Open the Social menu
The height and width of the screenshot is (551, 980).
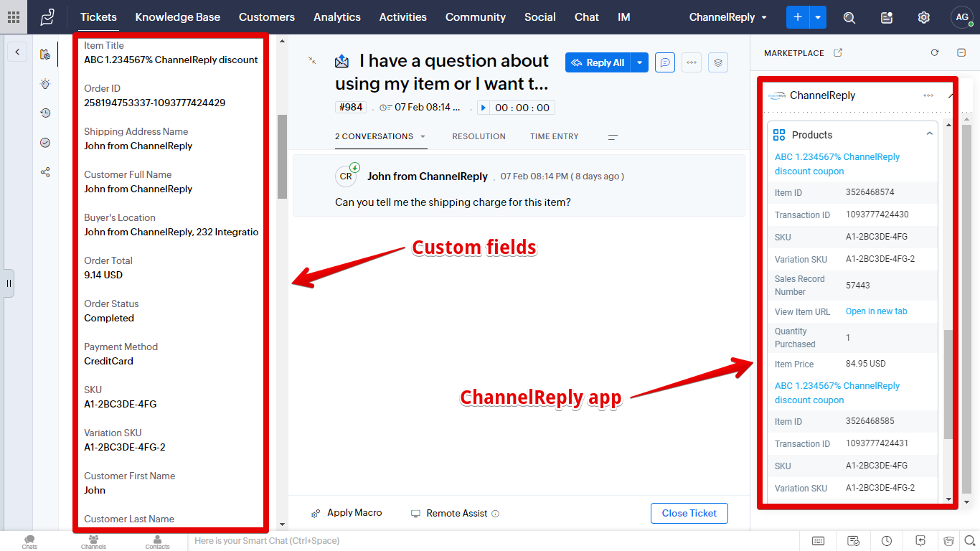tap(540, 17)
